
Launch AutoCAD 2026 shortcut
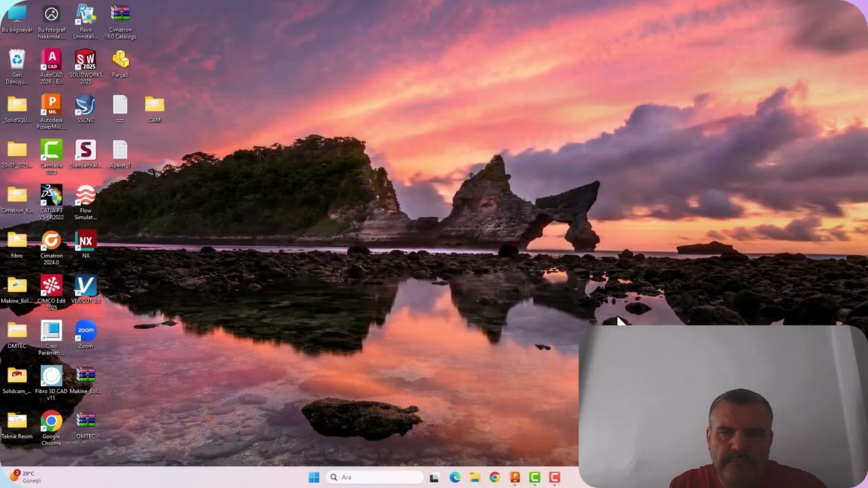tap(52, 66)
